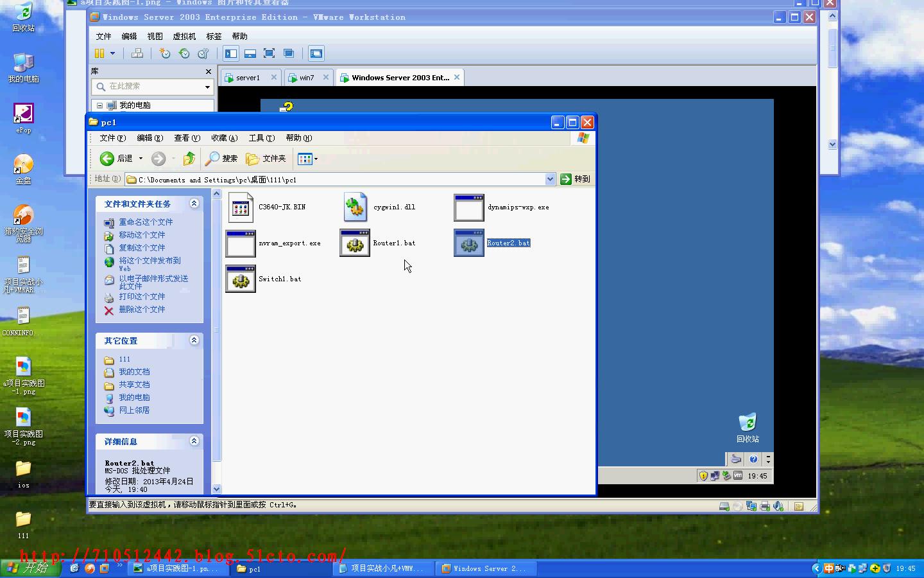Click the VMware sound card status icon
Viewport: 924px width, 578px height.
click(778, 506)
